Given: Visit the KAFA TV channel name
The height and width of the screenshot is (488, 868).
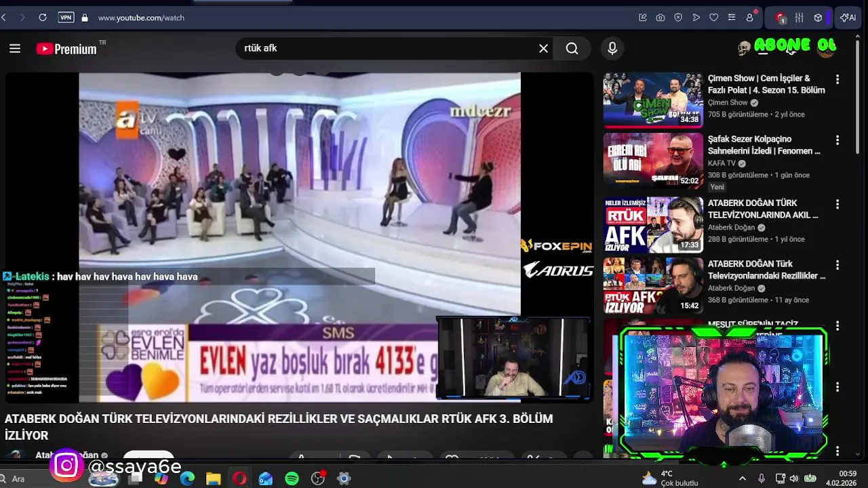Looking at the screenshot, I should click(x=722, y=163).
